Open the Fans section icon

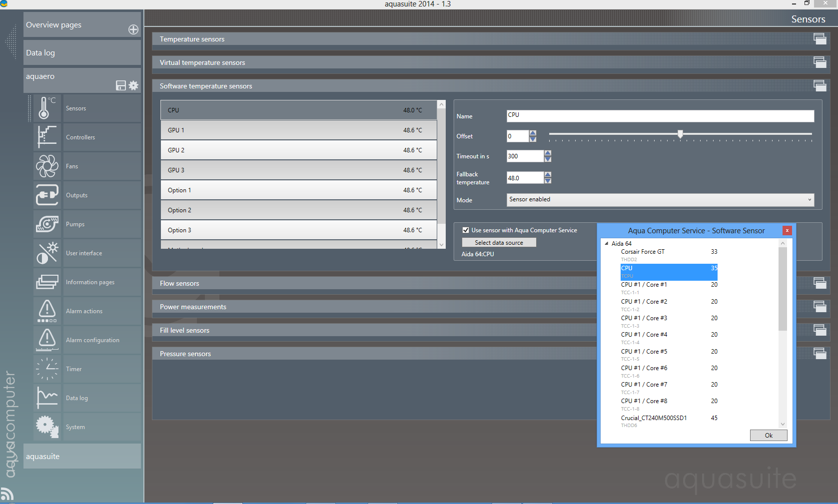pyautogui.click(x=47, y=166)
